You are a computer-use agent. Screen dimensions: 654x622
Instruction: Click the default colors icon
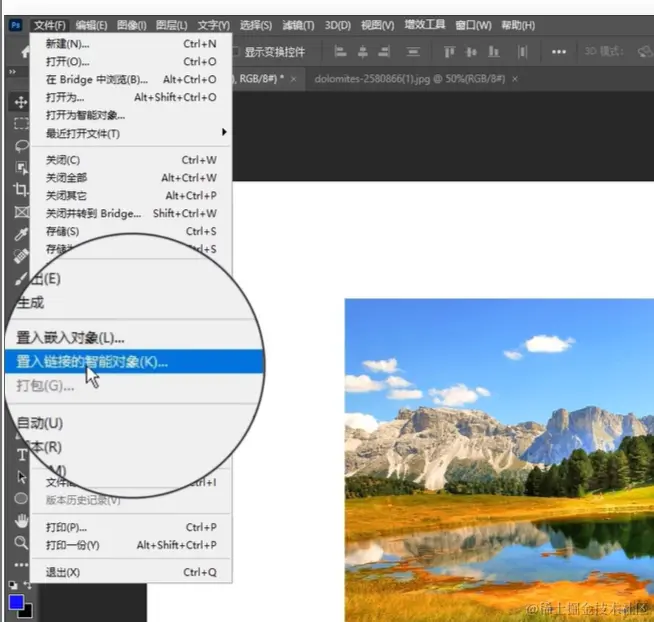[x=13, y=585]
